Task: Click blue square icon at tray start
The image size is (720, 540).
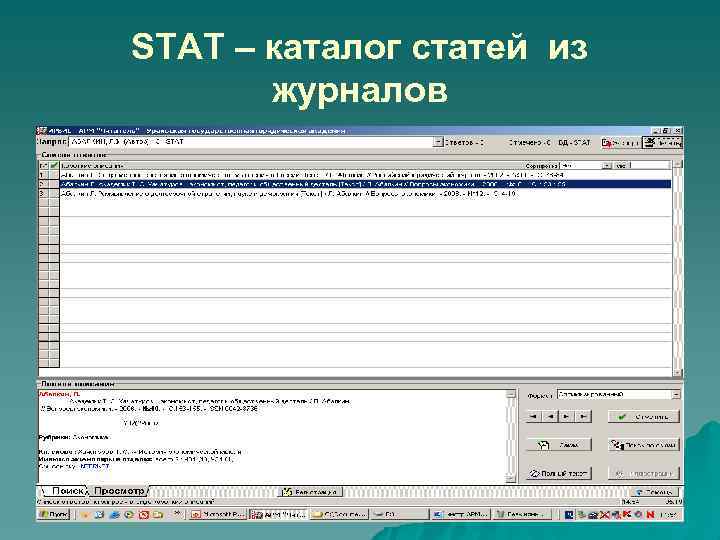Action: click(569, 515)
